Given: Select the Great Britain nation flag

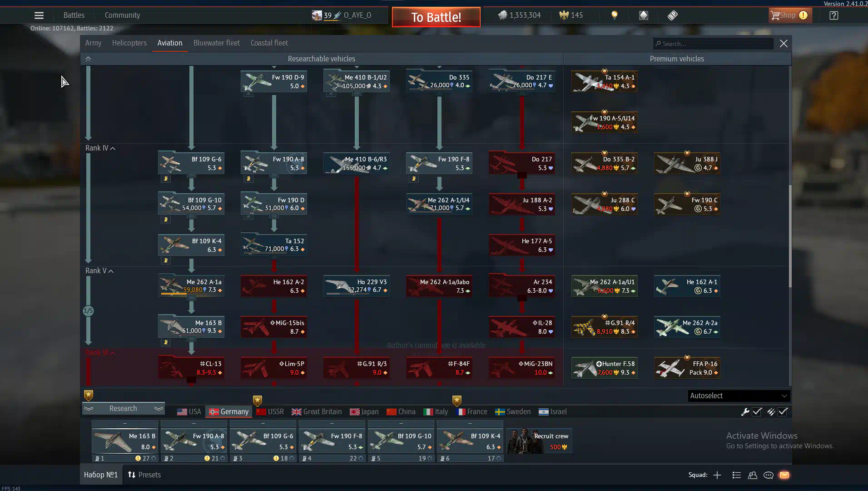Looking at the screenshot, I should 317,412.
